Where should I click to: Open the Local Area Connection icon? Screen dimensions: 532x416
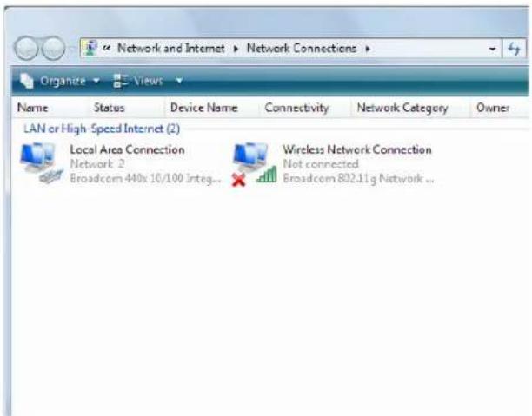pyautogui.click(x=42, y=163)
